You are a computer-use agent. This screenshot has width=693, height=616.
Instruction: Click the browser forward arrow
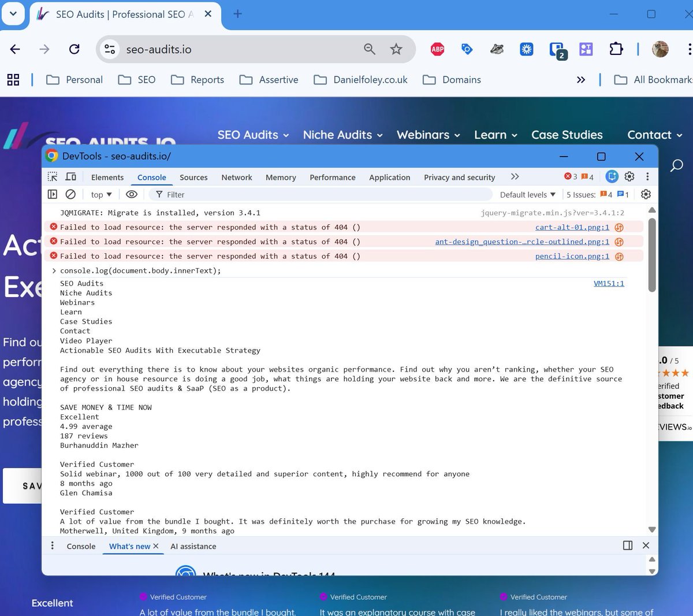point(44,49)
